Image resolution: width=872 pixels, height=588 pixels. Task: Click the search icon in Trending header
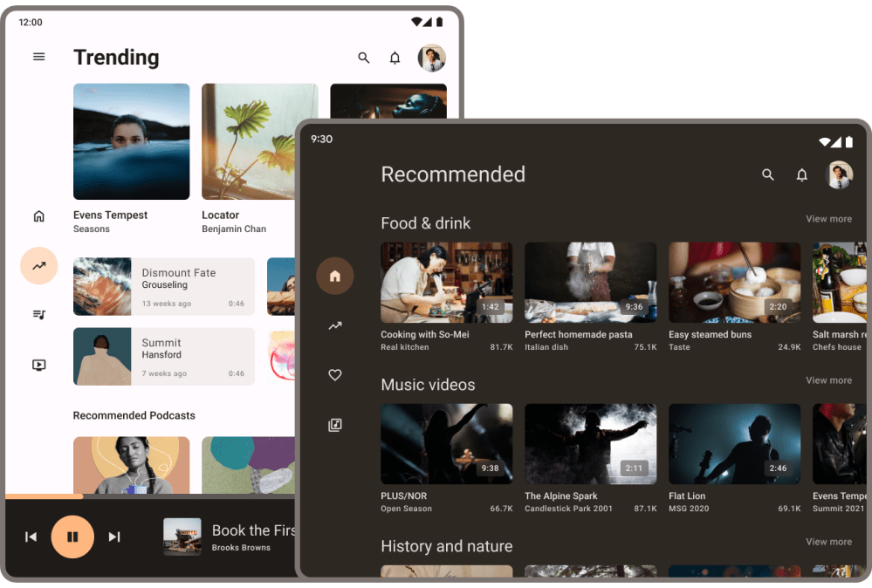pos(364,58)
